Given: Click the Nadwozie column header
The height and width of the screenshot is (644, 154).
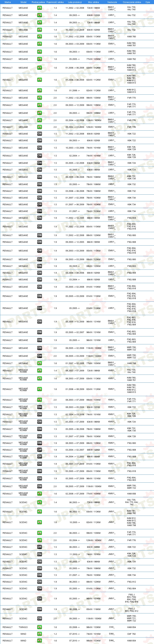Looking at the screenshot, I should pos(112,2).
